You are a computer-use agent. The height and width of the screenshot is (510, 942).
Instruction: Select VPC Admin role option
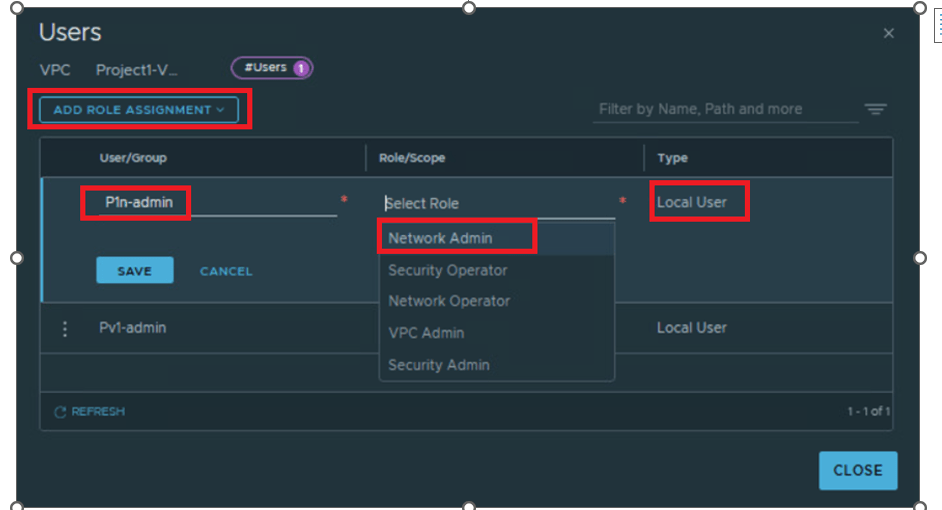426,333
